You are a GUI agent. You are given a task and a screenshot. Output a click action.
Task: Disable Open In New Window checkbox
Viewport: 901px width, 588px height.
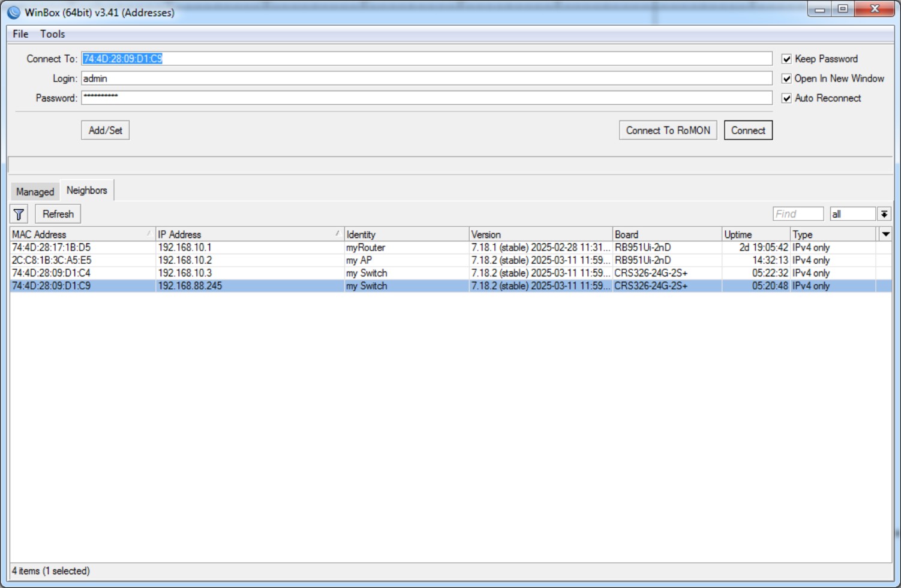pyautogui.click(x=786, y=79)
